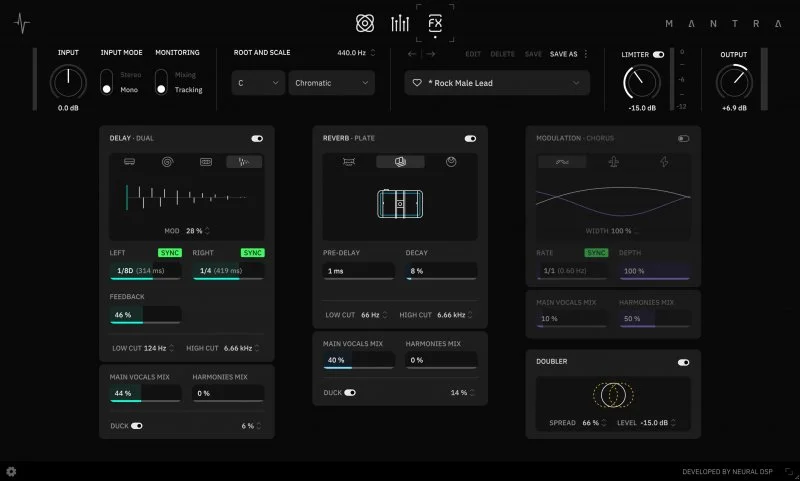800x481 pixels.
Task: Click the doubler circles graphic
Action: coord(613,395)
